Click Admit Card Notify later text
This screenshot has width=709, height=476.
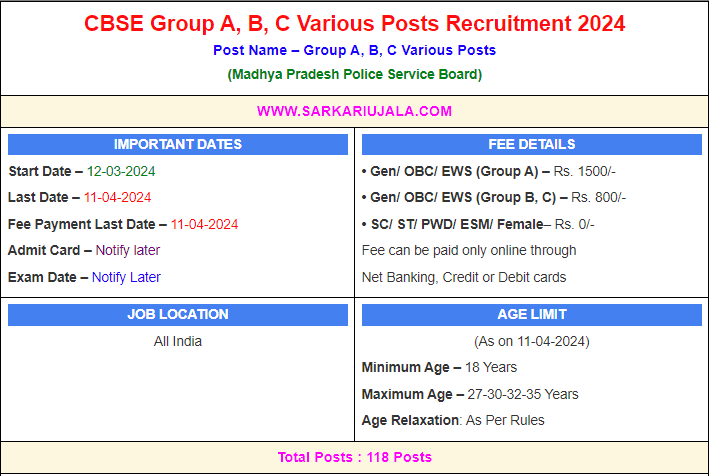click(x=127, y=250)
